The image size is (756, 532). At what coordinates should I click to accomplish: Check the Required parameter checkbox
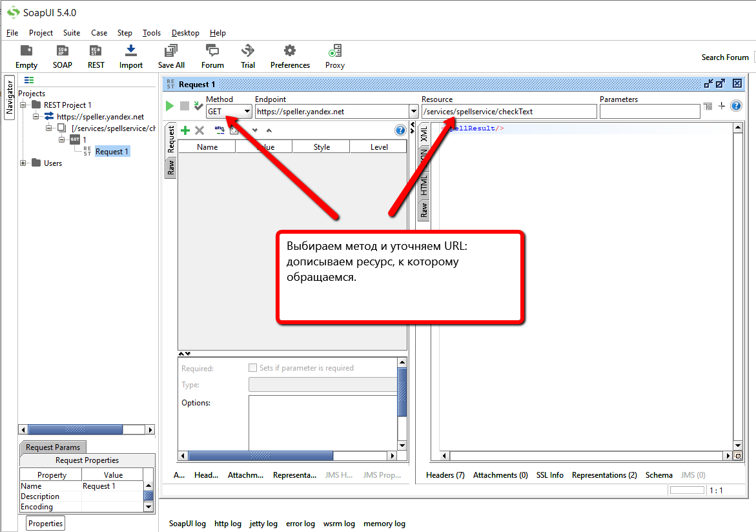(x=252, y=367)
